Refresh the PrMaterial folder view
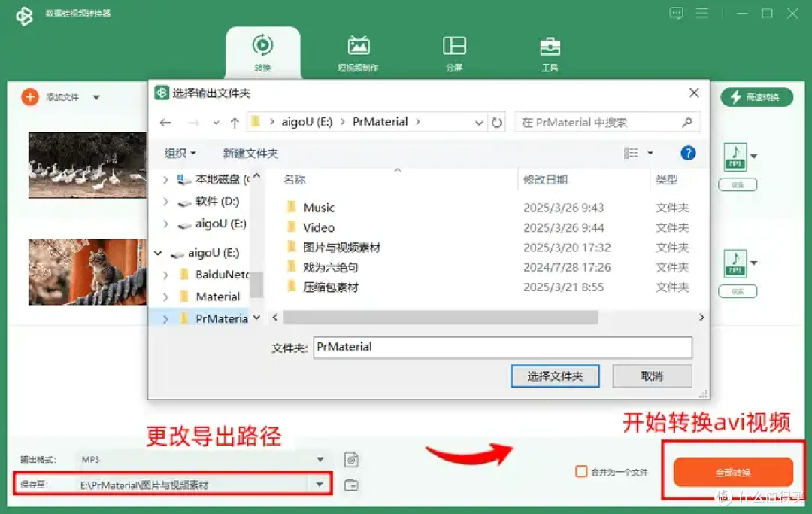The image size is (812, 514). 497,123
